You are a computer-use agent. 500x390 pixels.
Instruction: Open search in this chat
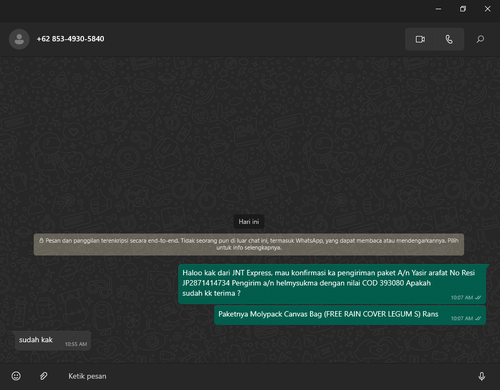coord(480,39)
